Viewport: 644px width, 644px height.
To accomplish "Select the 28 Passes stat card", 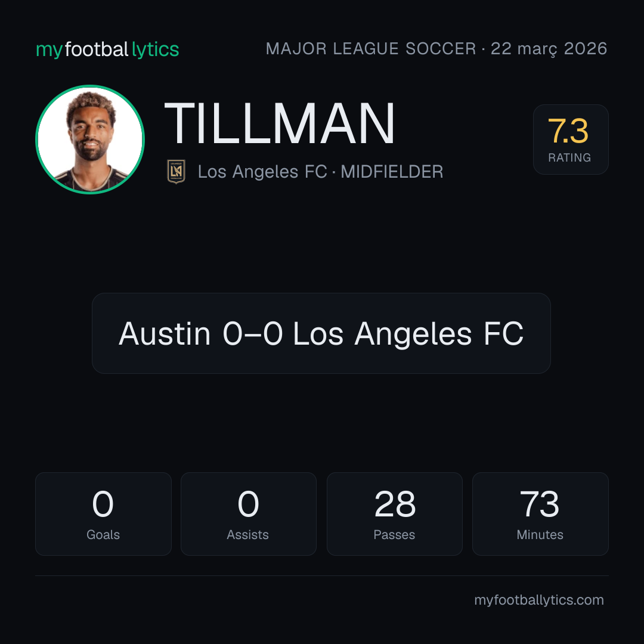I will point(394,514).
